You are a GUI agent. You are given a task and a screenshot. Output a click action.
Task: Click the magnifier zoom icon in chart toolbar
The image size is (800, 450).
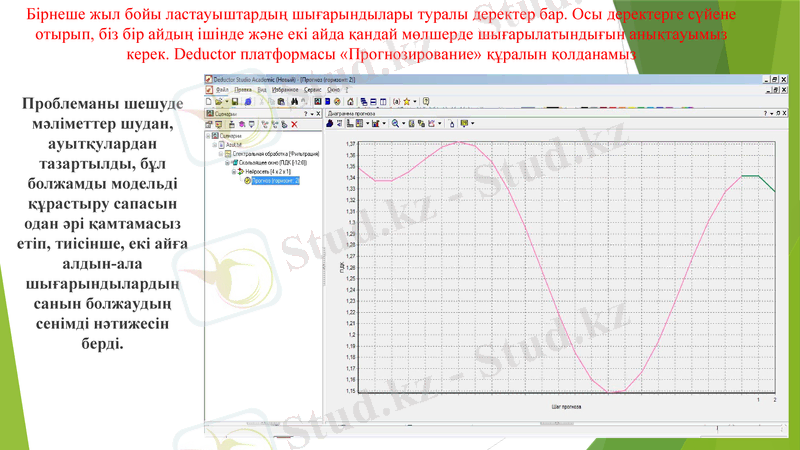[395, 123]
